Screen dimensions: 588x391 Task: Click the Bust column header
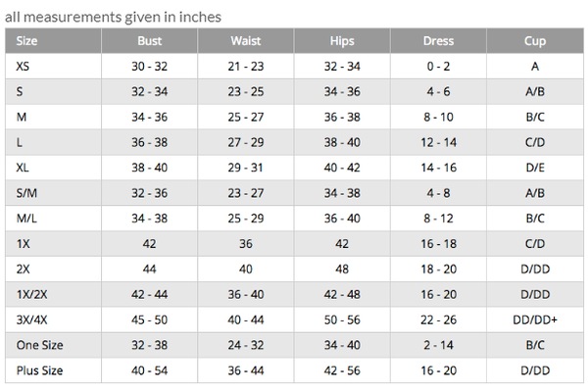coord(149,41)
